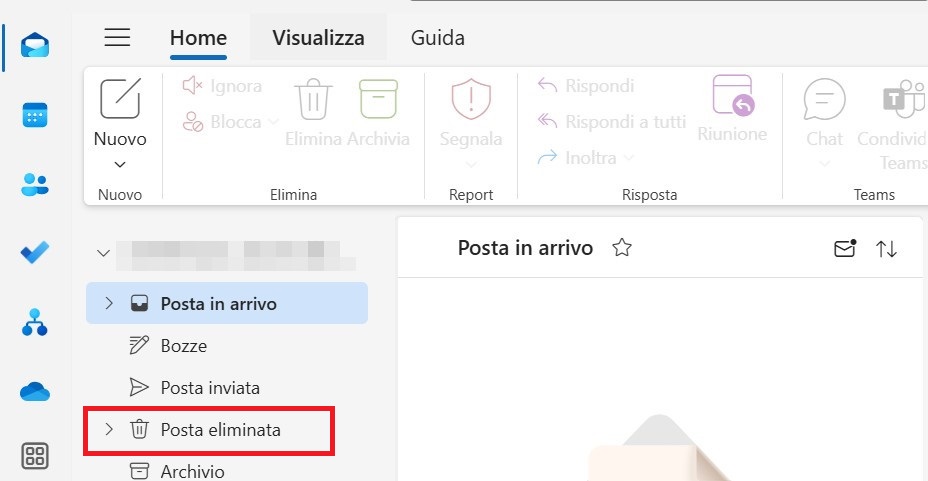Collapse the account folder list chevron
928x481 pixels.
103,253
